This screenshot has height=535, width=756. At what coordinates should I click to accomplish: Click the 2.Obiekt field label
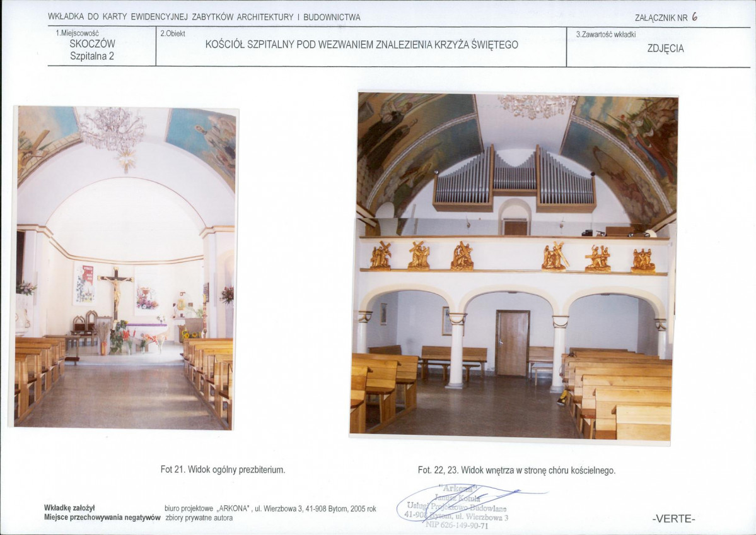click(173, 33)
